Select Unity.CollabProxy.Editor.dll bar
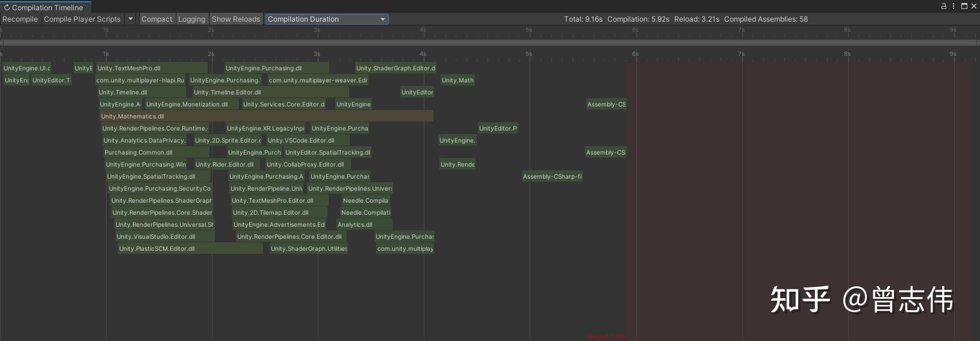This screenshot has width=980, height=341. (308, 164)
